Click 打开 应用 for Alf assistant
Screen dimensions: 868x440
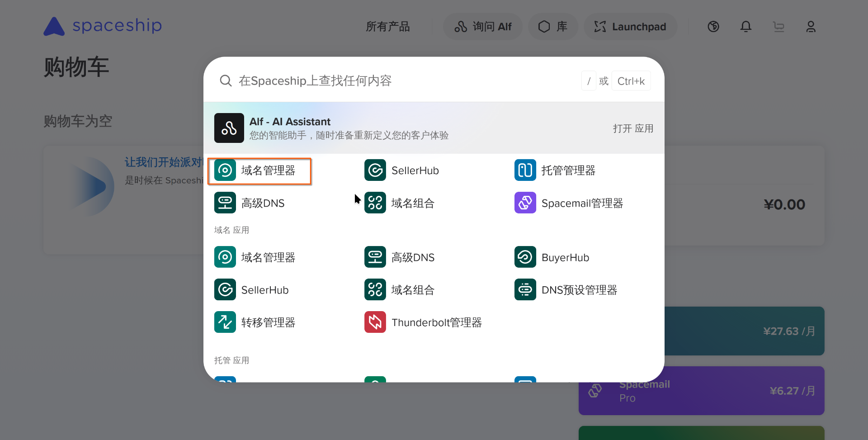pos(633,128)
